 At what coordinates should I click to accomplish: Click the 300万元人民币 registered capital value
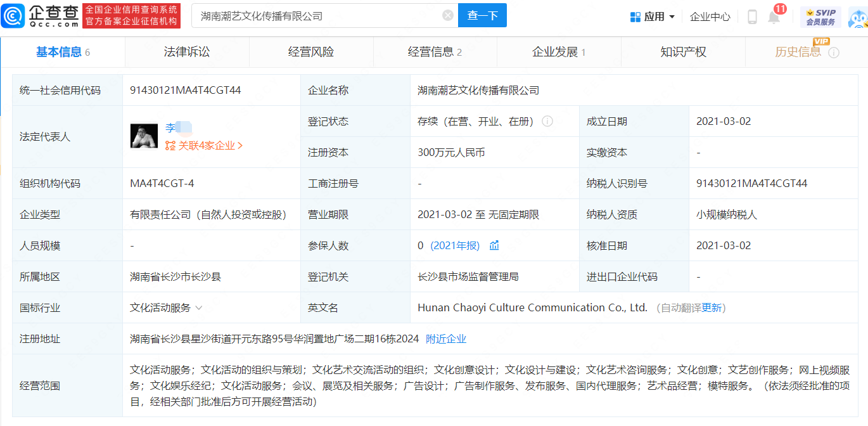(x=451, y=152)
